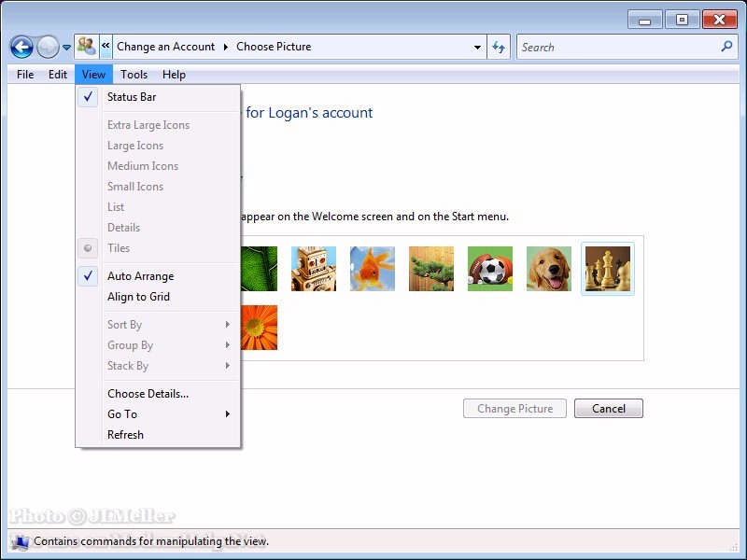
Task: Click the greyed Forward arrow button
Action: (48, 48)
